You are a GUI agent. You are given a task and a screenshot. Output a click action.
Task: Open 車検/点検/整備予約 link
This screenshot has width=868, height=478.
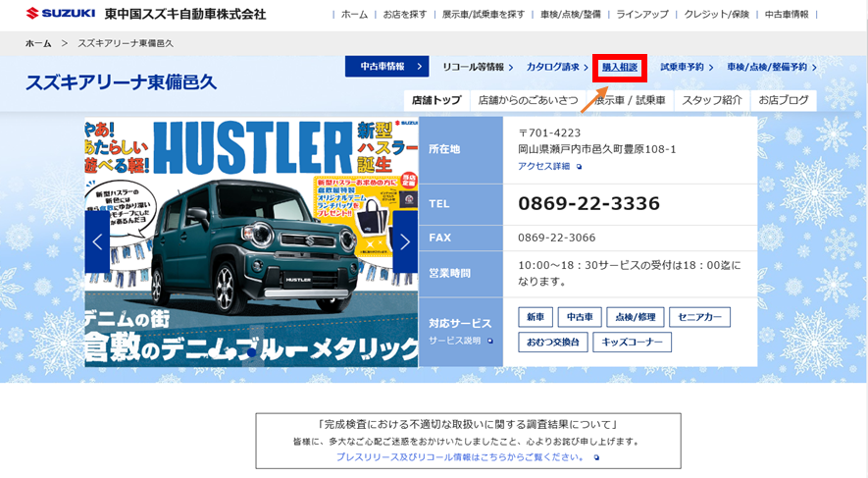click(772, 67)
